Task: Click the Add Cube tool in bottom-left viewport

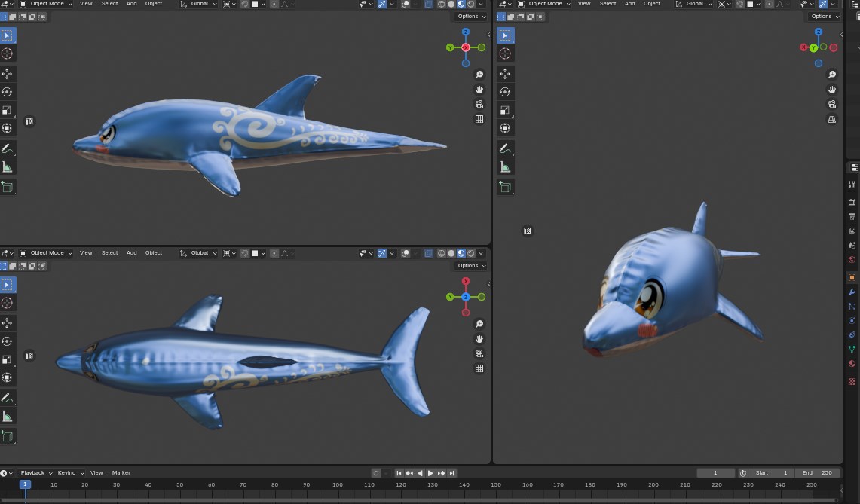Action: point(7,436)
